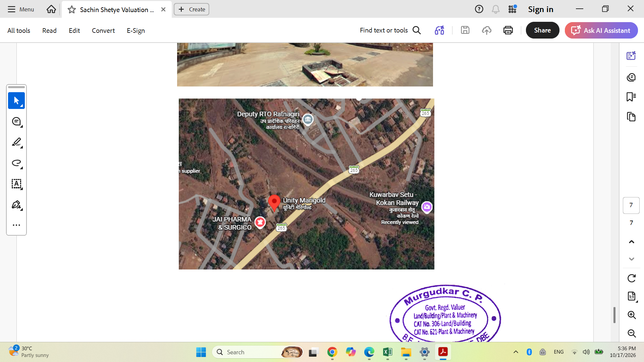Click the current page number box 7

click(631, 205)
